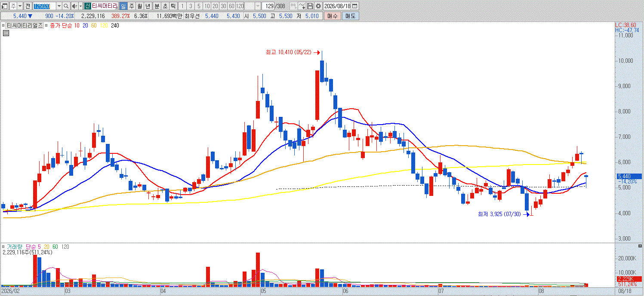Viewport: 644px width, 296px height.
Task: Expand dropdown after the 120 interval button
Action: (x=258, y=6)
